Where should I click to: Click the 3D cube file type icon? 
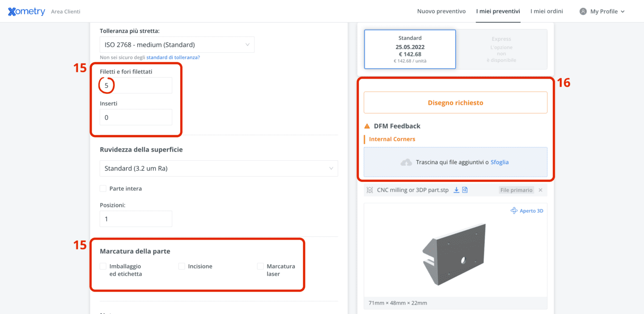point(369,190)
